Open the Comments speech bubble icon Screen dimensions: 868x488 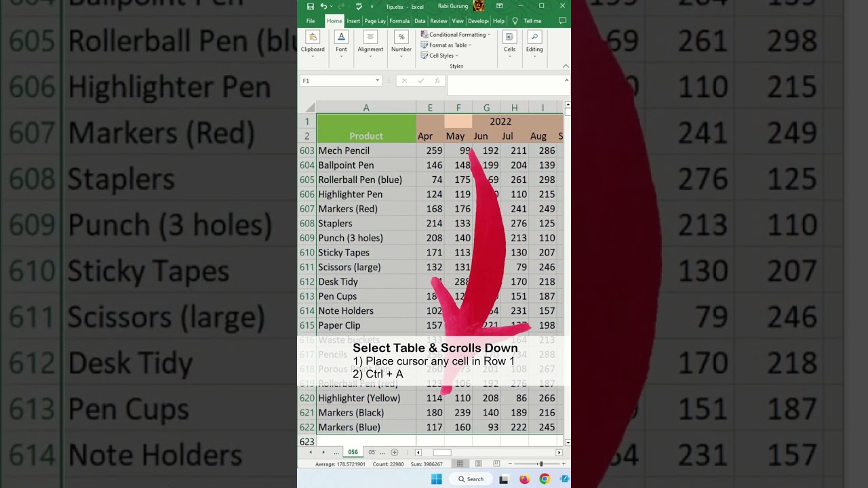coord(562,21)
